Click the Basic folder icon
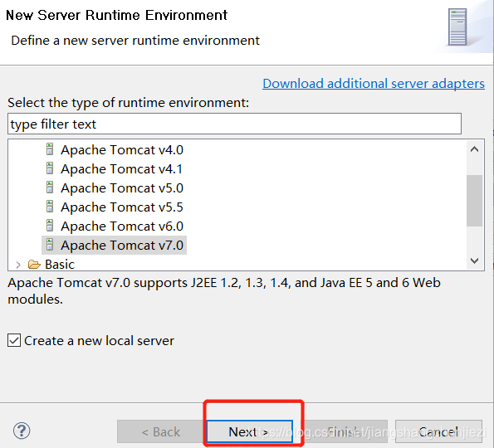Image resolution: width=494 pixels, height=448 pixels. [x=34, y=265]
